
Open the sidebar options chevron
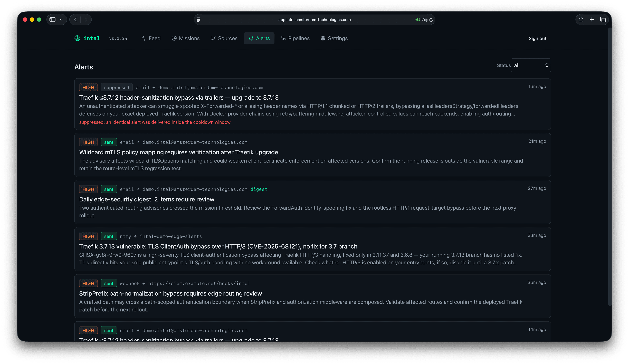point(61,19)
